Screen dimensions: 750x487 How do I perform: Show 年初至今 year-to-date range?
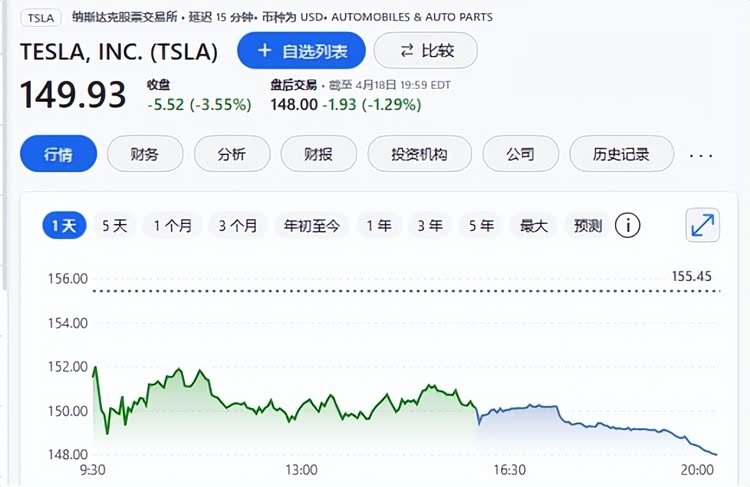pyautogui.click(x=313, y=225)
